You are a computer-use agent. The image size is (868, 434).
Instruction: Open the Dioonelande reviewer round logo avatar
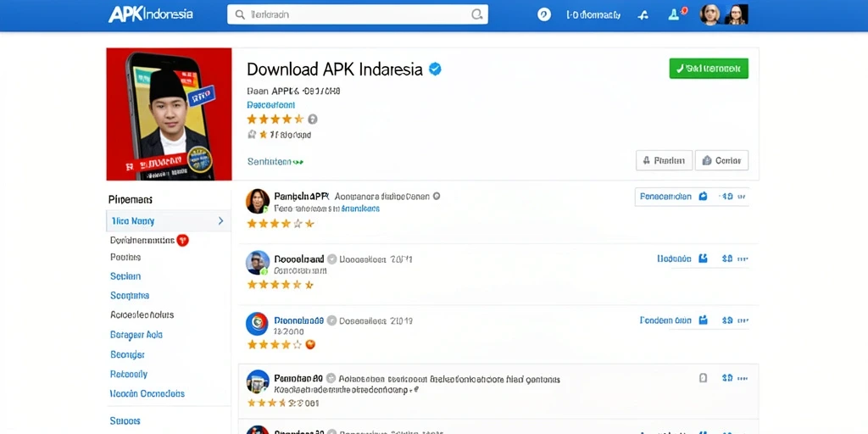(x=258, y=324)
